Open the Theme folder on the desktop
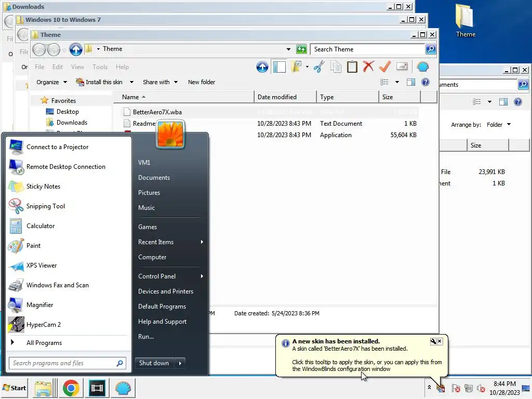Viewport: 532px width, 399px height. pos(465,21)
